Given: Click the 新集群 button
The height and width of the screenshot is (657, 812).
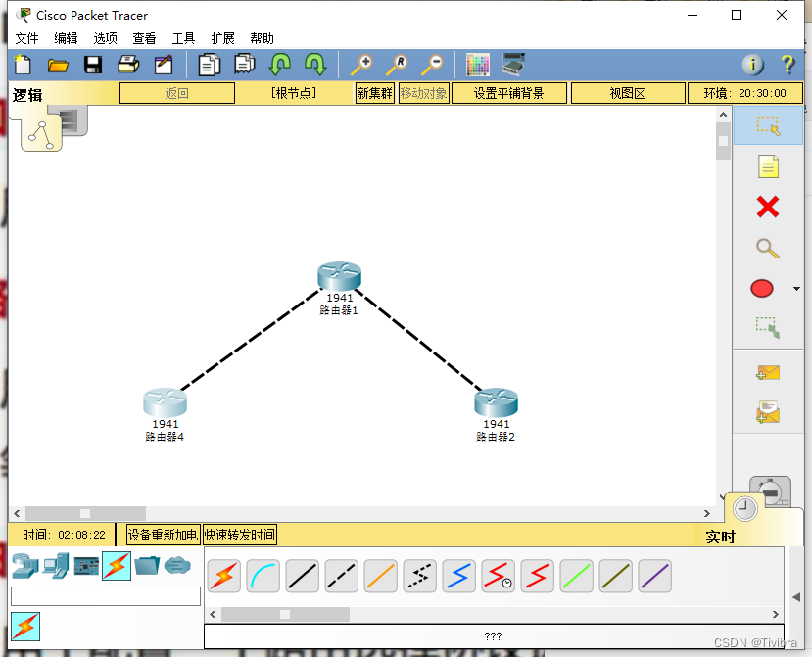Looking at the screenshot, I should (375, 93).
